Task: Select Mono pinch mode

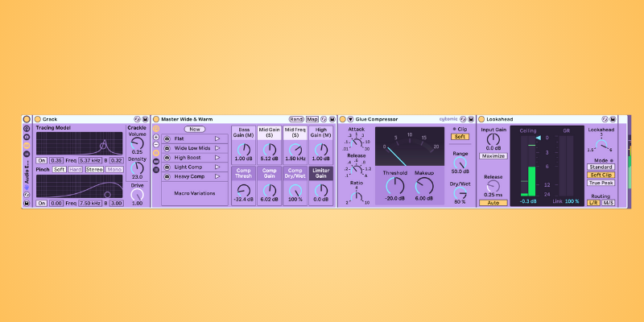Action: pos(114,169)
